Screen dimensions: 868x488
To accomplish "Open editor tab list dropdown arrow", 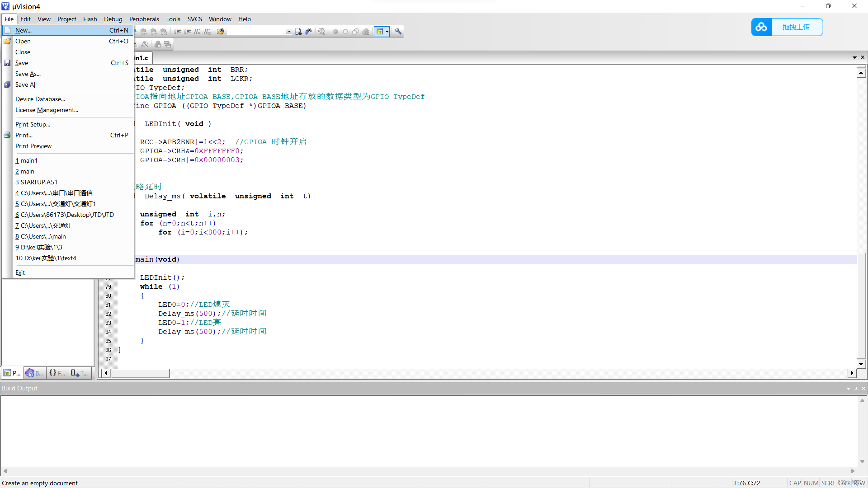I will 854,57.
